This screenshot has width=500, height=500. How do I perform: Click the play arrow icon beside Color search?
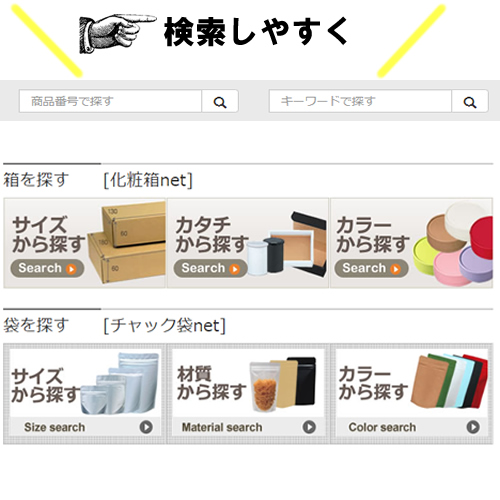point(473,427)
